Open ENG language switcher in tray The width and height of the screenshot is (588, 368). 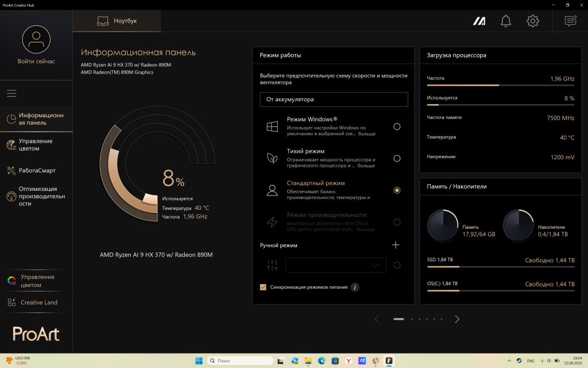tap(530, 361)
